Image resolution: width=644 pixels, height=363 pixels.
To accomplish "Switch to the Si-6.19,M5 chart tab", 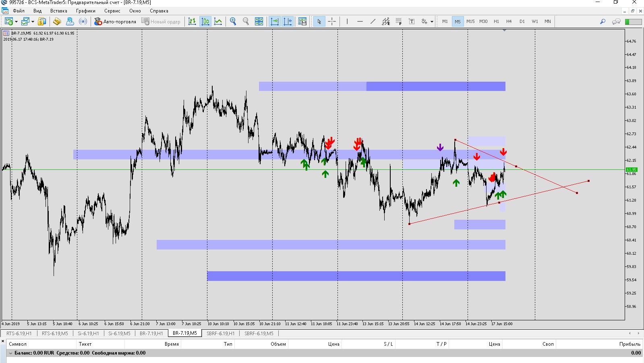I will (x=119, y=333).
